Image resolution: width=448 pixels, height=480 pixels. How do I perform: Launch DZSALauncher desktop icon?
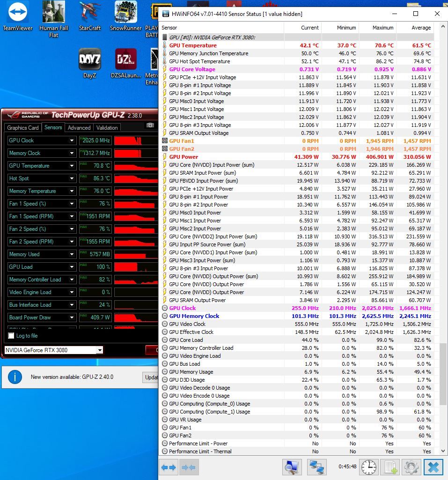point(126,63)
